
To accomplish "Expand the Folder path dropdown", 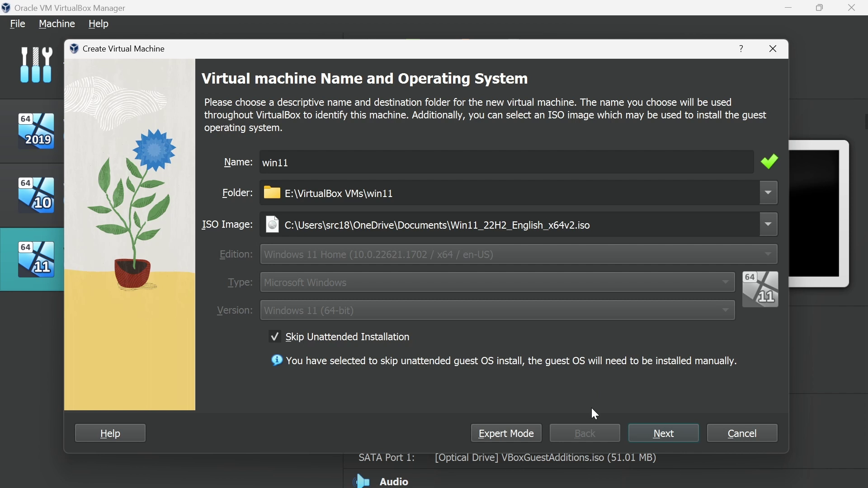I will click(769, 193).
